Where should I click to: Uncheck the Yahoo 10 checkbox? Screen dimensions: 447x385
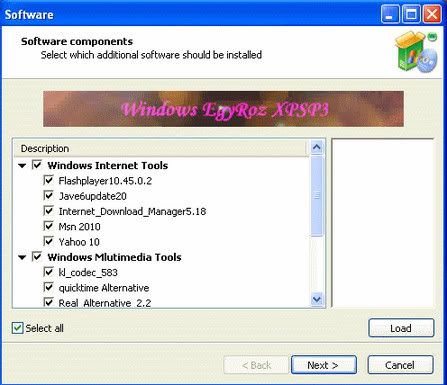(49, 241)
